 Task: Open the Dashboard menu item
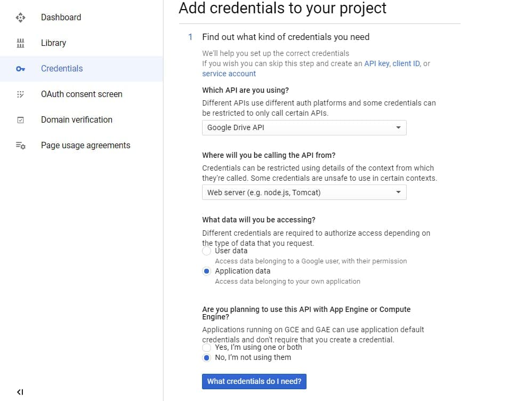61,18
